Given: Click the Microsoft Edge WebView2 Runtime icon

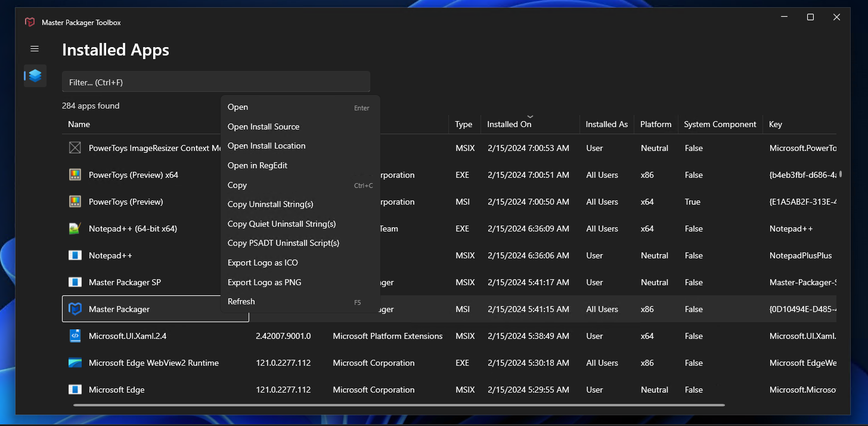Looking at the screenshot, I should point(75,363).
